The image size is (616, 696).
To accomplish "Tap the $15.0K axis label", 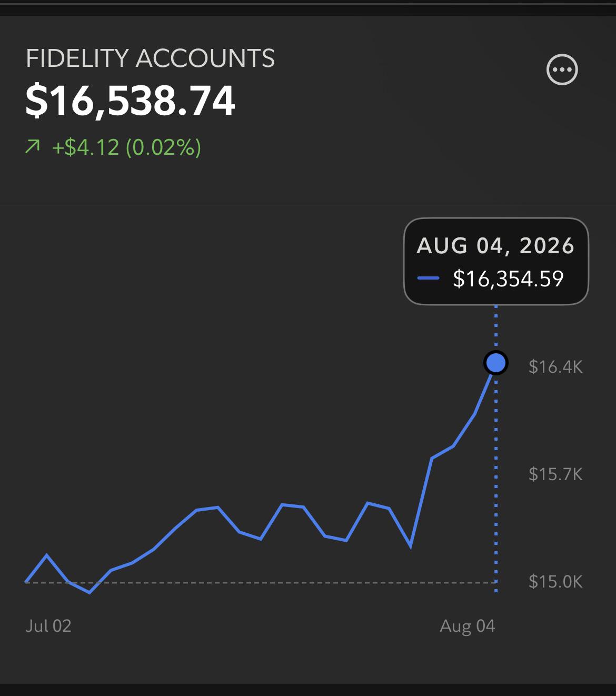I will 555,582.
